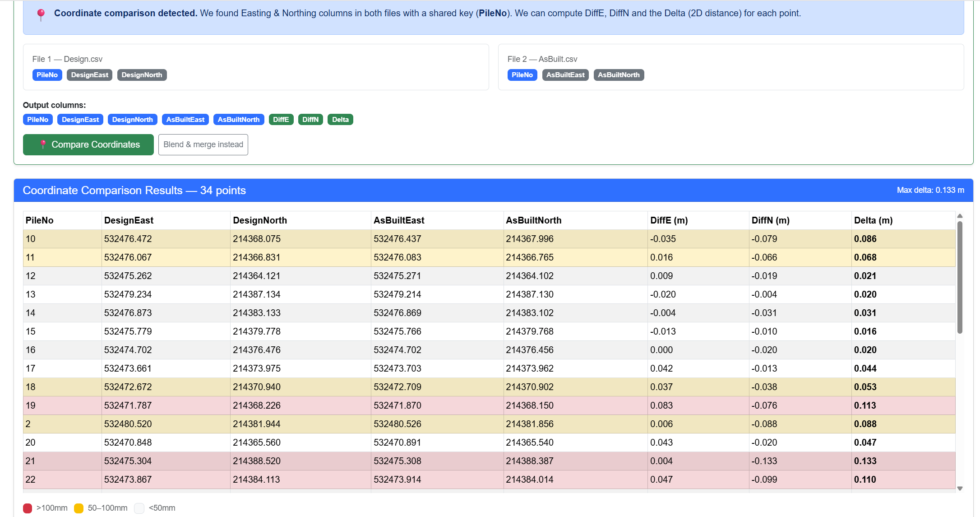Image resolution: width=980 pixels, height=517 pixels.
Task: Click DesignEast value 532475.779
Action: (128, 331)
